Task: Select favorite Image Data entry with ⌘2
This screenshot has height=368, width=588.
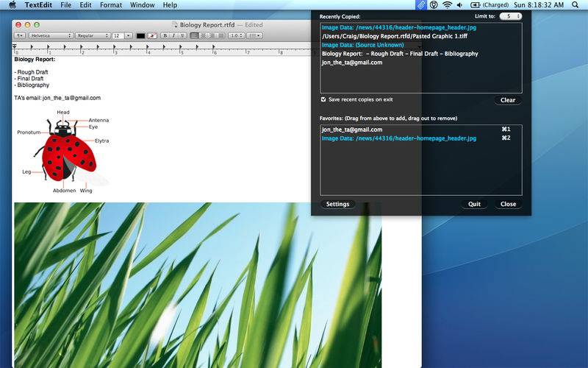Action: [x=420, y=138]
